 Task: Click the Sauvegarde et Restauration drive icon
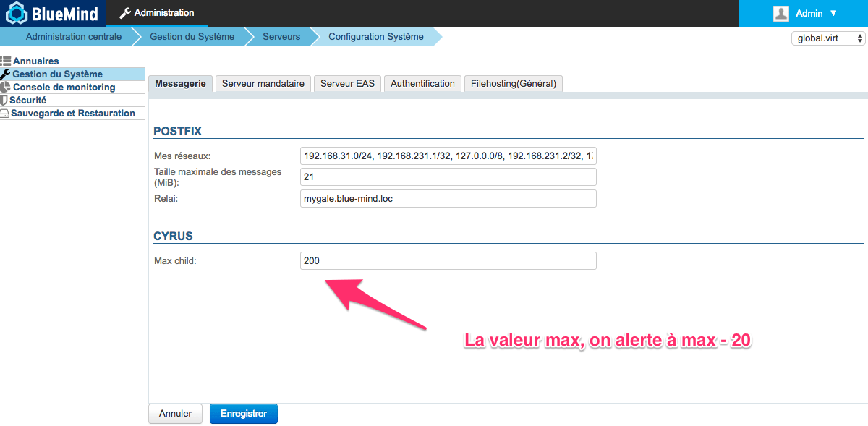(5, 114)
